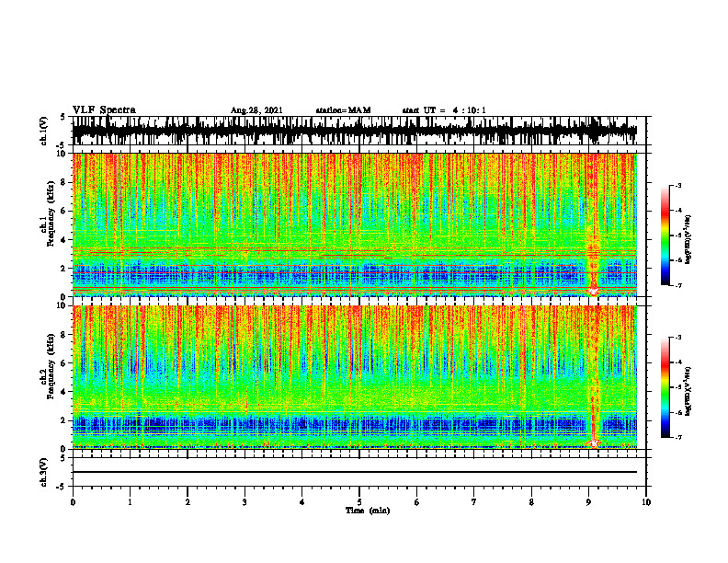Click the ch.1 voltage waveform trace

point(354,131)
